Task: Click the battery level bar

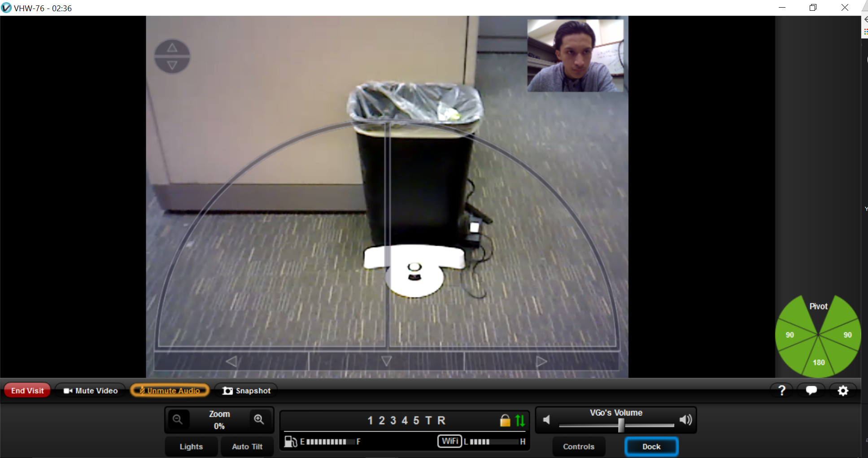Action: pyautogui.click(x=330, y=442)
